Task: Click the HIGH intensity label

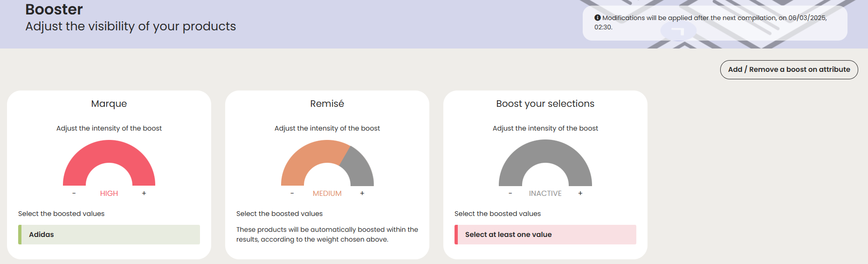Action: click(x=109, y=193)
